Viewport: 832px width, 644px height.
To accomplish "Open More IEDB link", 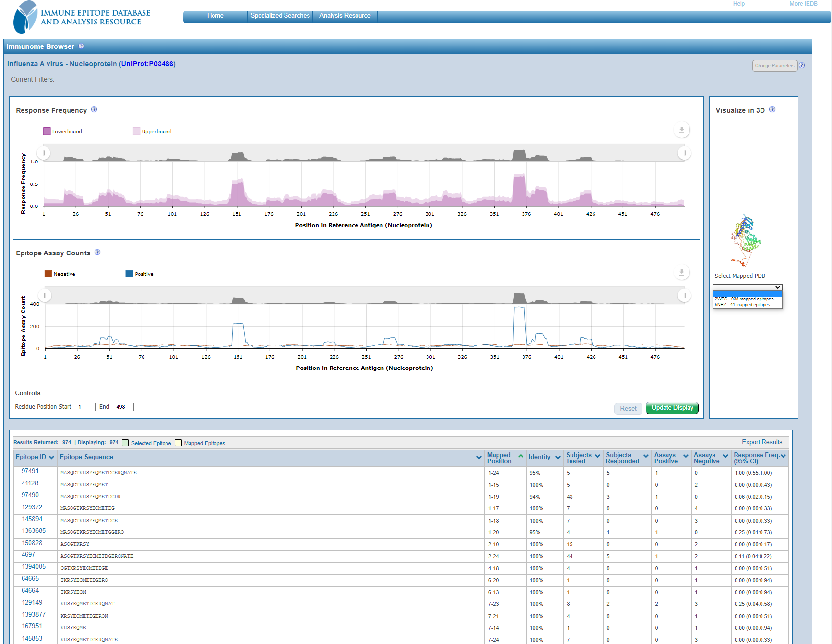I will (803, 4).
